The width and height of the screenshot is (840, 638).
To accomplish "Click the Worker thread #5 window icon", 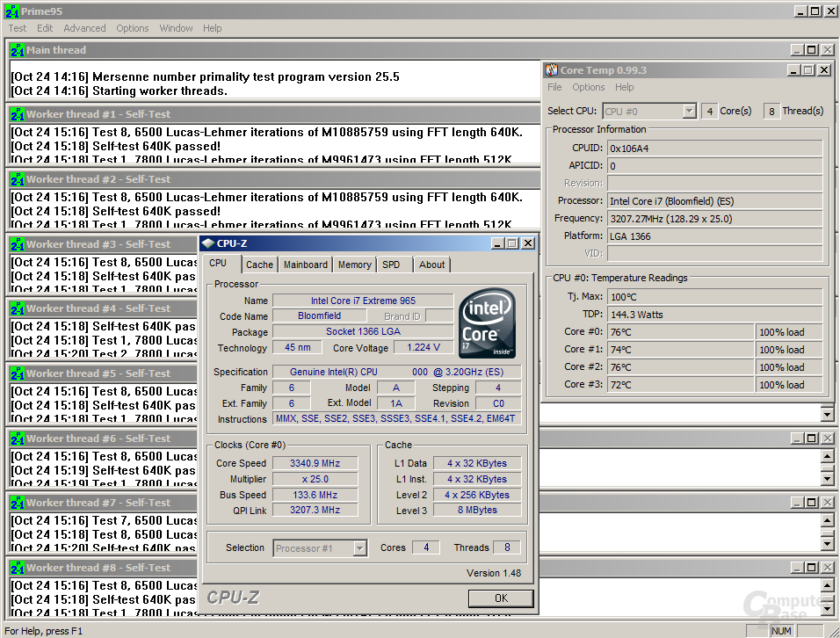I will tap(18, 373).
